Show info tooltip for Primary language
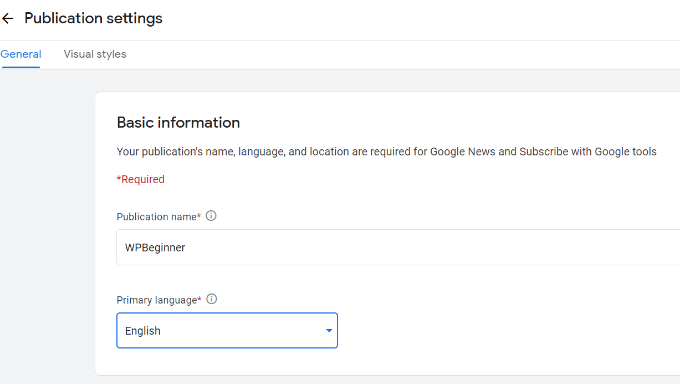The width and height of the screenshot is (680, 384). coord(212,299)
